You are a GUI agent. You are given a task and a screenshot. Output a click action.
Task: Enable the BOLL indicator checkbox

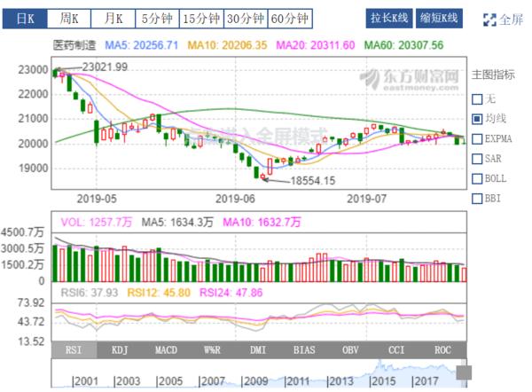tap(477, 179)
